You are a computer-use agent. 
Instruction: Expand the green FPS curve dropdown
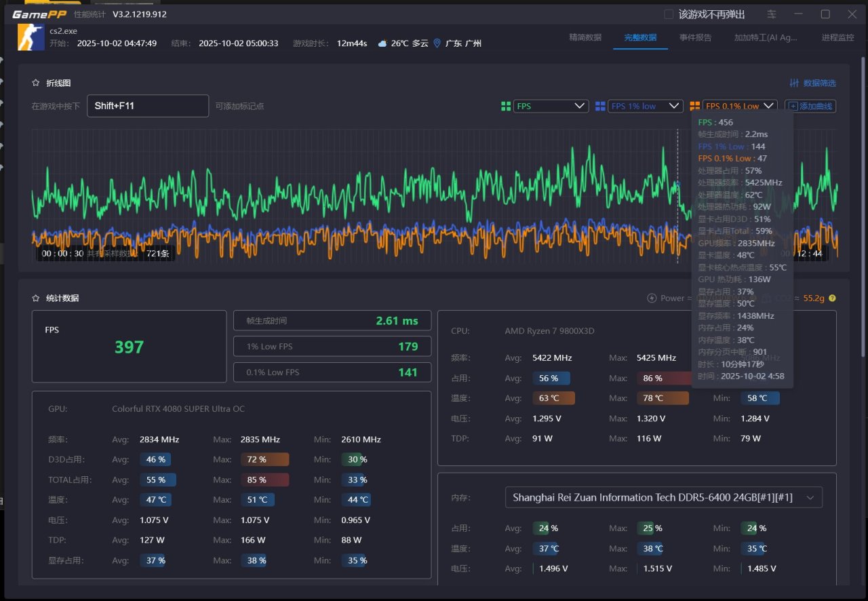click(551, 106)
